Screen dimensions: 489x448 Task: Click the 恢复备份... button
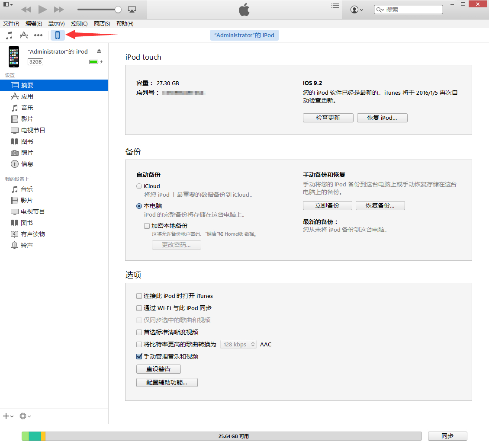(380, 205)
